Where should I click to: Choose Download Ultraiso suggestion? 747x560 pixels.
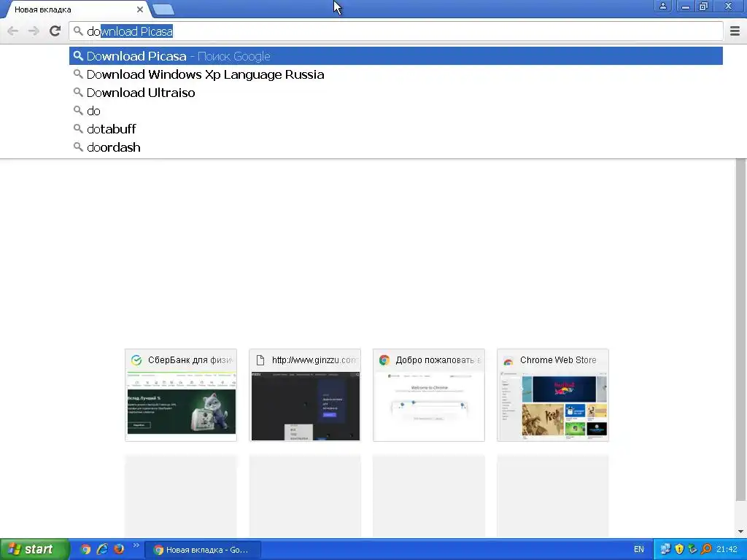396,93
